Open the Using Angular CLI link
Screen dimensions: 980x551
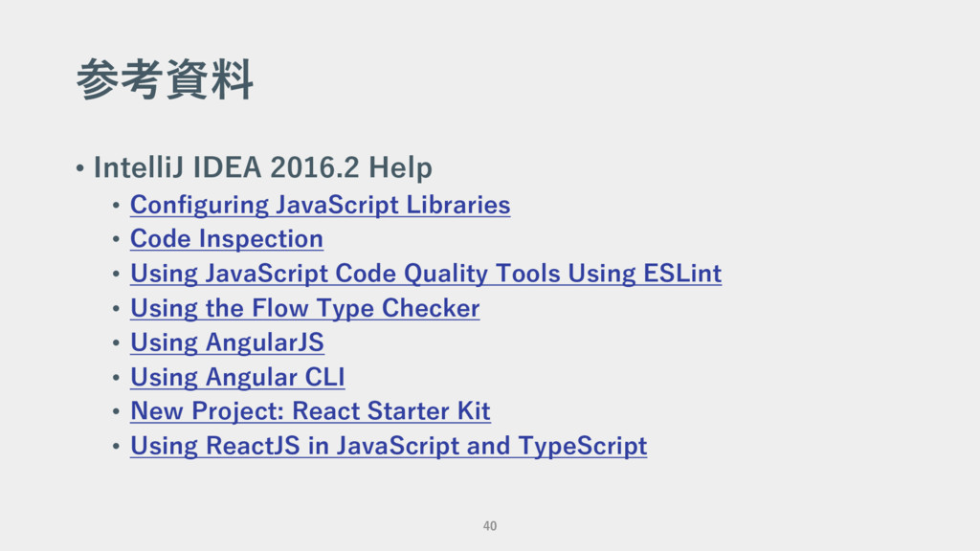(x=237, y=377)
